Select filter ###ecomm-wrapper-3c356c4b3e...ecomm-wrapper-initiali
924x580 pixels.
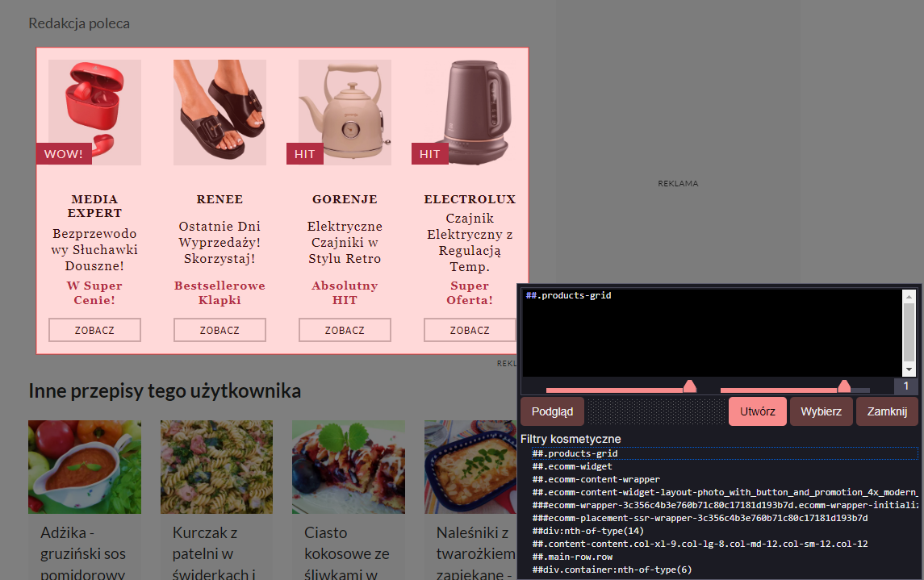tap(725, 505)
